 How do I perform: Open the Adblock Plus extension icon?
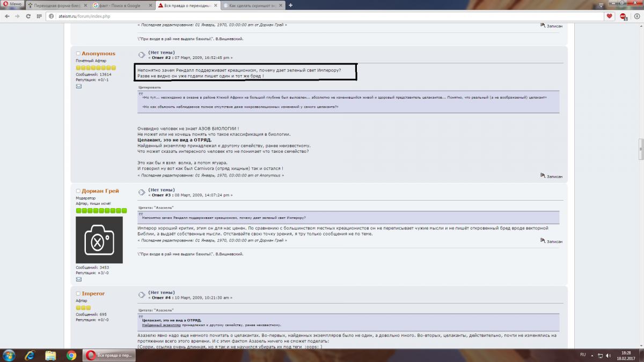pos(623,16)
